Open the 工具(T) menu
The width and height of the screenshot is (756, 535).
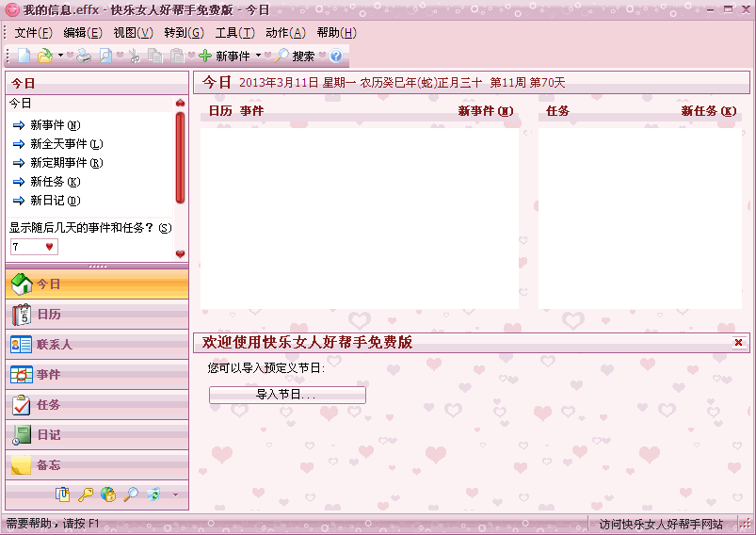click(234, 32)
